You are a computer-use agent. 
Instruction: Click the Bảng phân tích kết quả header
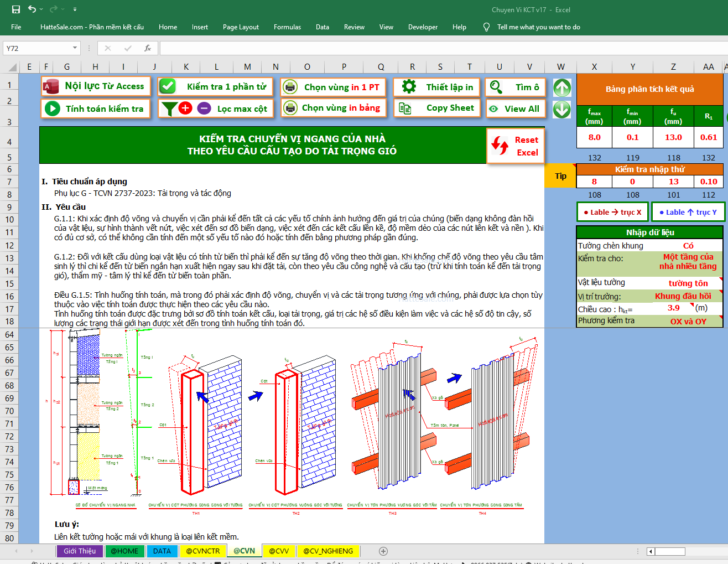point(649,89)
